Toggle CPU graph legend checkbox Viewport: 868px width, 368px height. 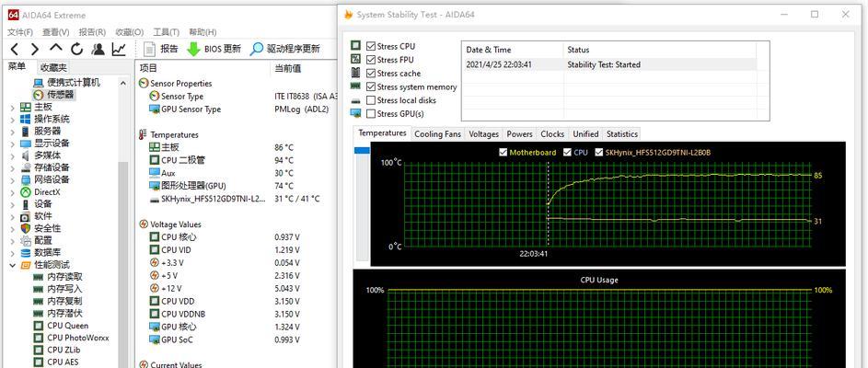coord(567,152)
